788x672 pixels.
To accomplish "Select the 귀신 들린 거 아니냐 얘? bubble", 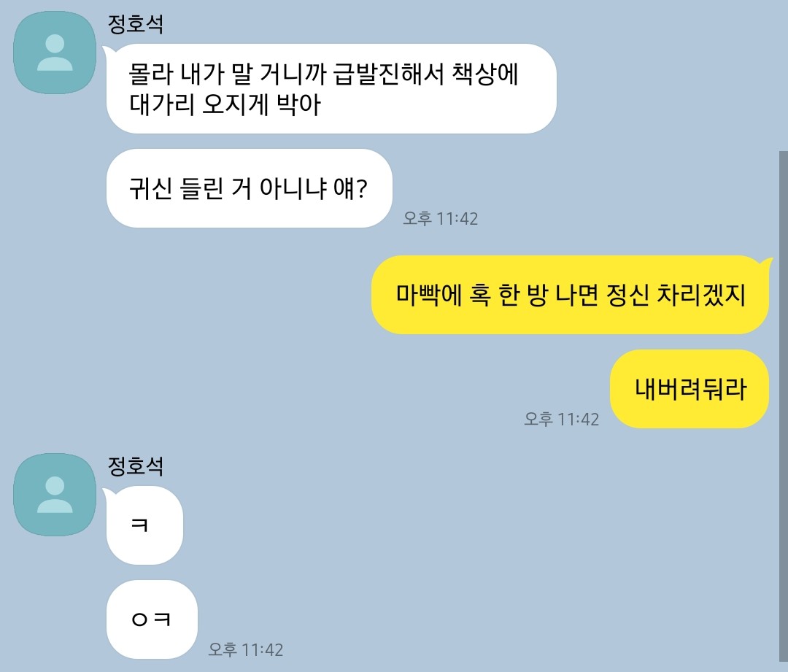I will click(249, 188).
